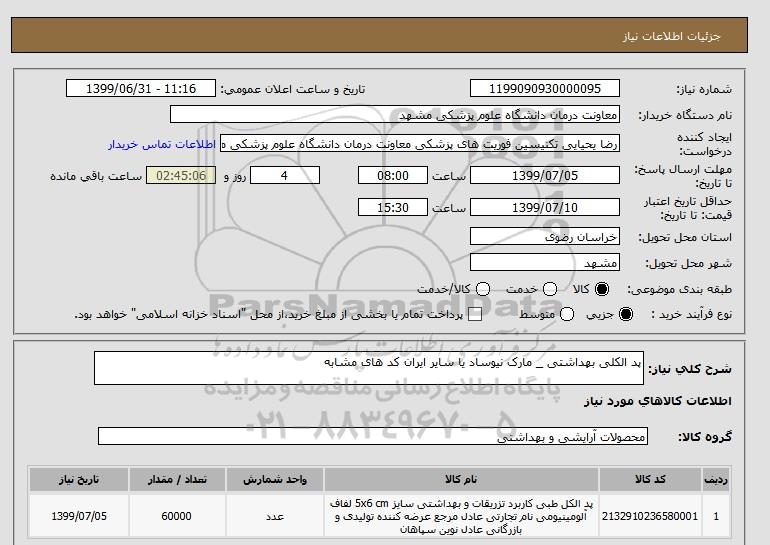Click the شرح کلی نیاز description box

click(369, 368)
